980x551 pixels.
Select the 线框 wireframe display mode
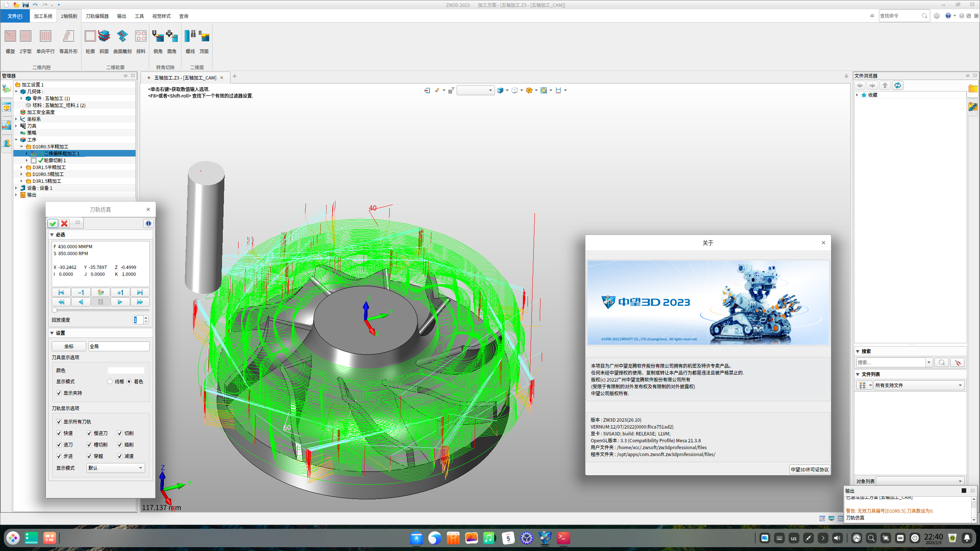click(110, 381)
